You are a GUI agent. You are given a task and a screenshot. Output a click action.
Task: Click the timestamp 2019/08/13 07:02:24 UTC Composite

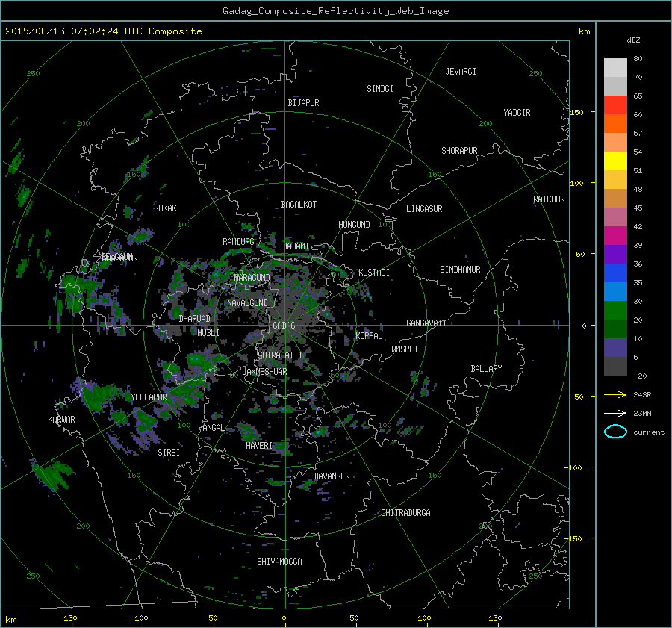click(103, 31)
